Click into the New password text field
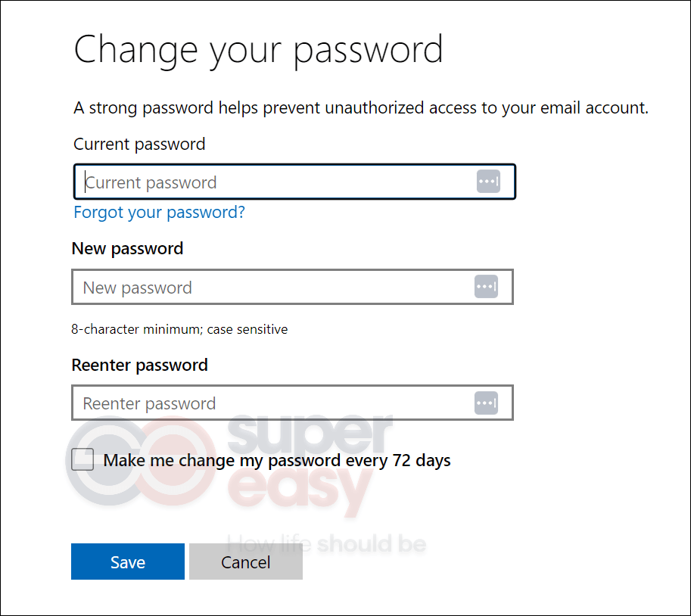691x616 pixels. (x=293, y=287)
